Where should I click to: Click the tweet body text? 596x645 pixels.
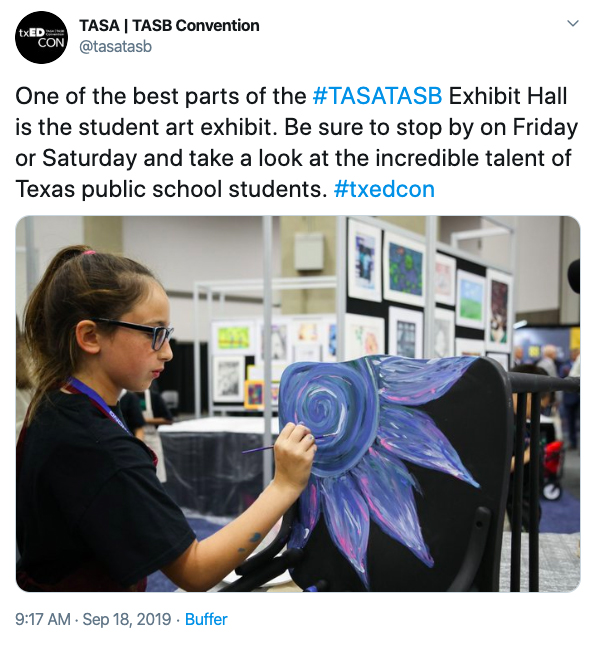coord(297,143)
